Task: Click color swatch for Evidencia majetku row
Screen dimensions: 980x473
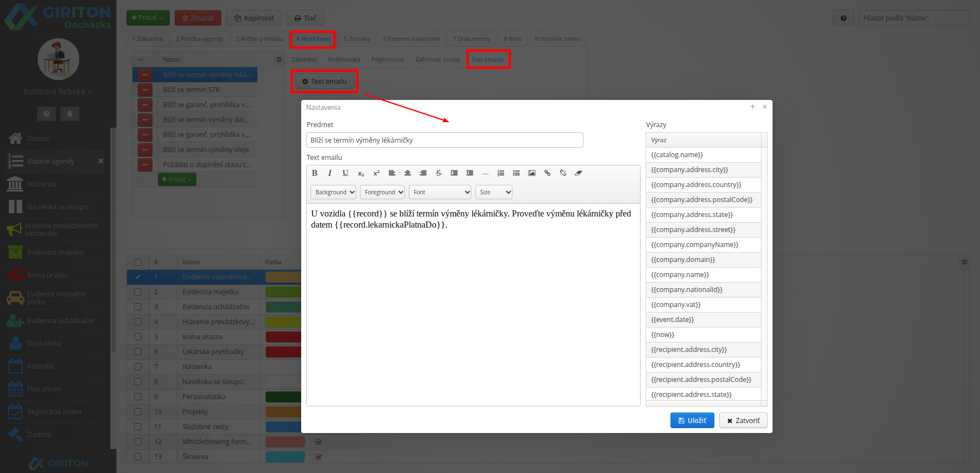Action: pyautogui.click(x=283, y=291)
